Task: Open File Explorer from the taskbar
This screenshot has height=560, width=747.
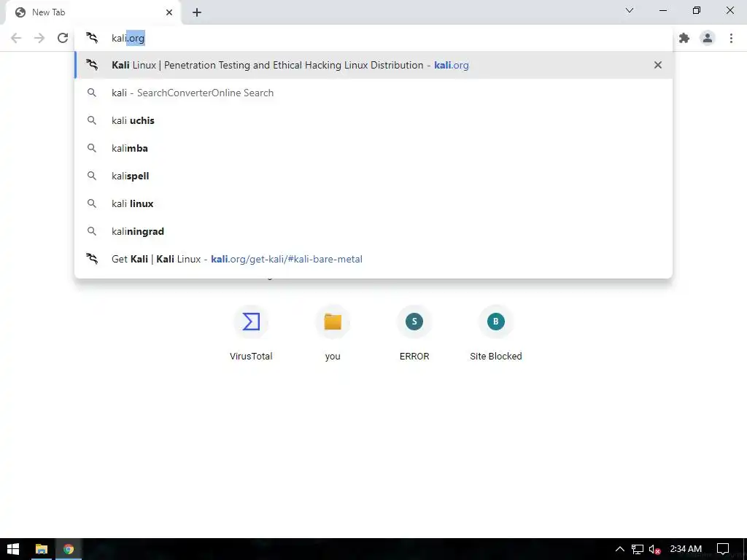Action: (x=42, y=549)
